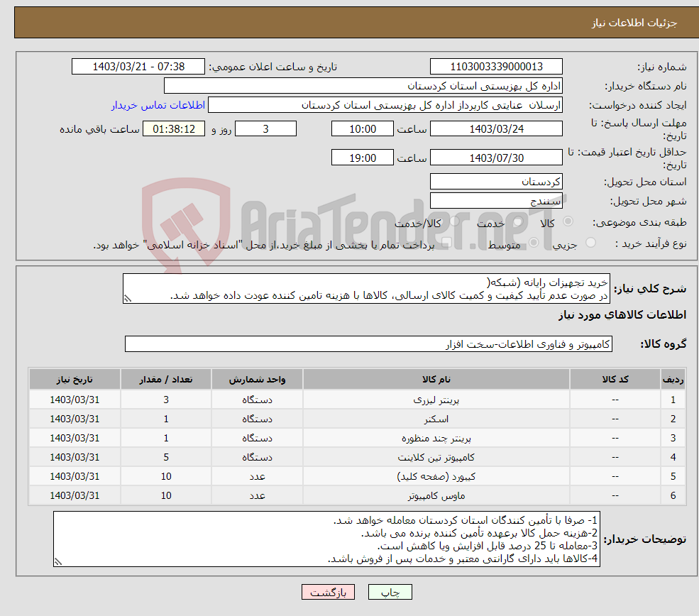Click the buyer notes textarea
Image resolution: width=699 pixels, height=616 pixels.
pos(326,539)
